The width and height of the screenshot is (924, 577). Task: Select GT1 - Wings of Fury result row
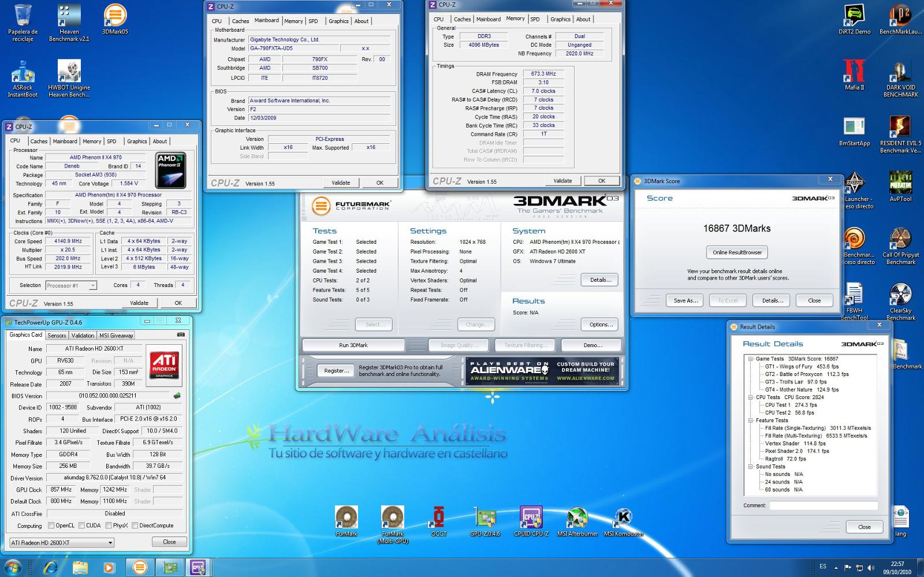tap(802, 366)
